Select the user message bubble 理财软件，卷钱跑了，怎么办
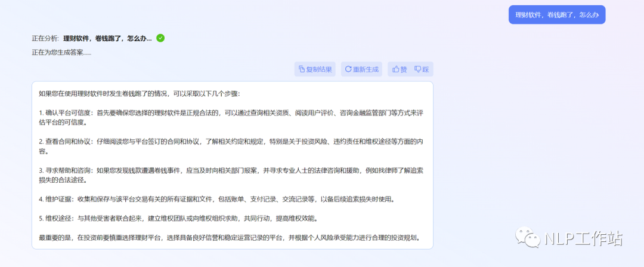644x267 pixels. (557, 15)
